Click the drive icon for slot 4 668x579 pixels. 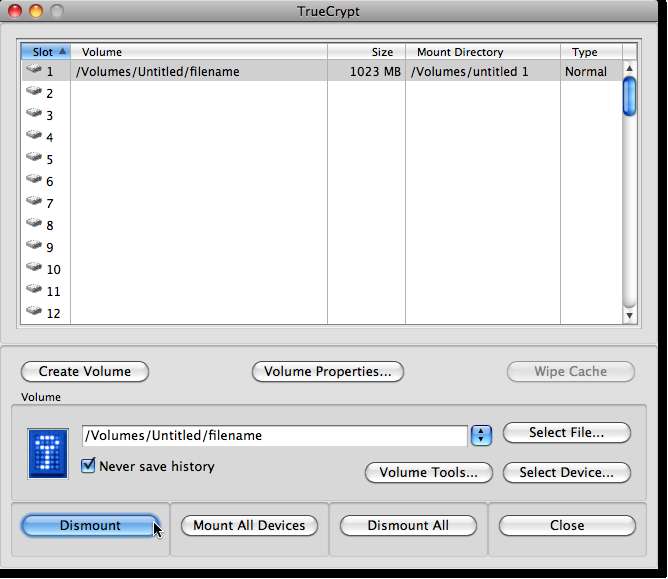coord(34,135)
